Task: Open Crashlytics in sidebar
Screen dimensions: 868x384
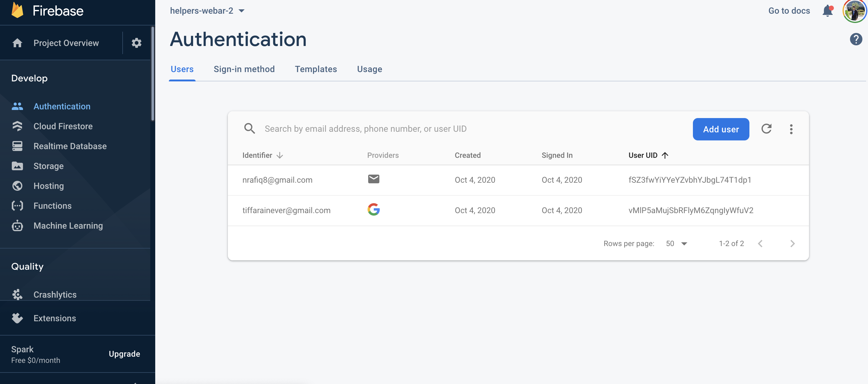Action: pyautogui.click(x=55, y=294)
